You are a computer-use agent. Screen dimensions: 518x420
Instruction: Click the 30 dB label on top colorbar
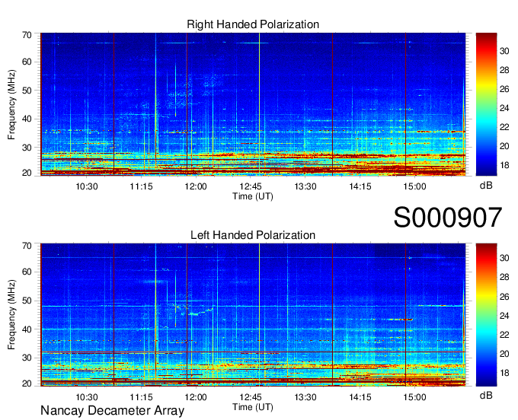(x=504, y=51)
